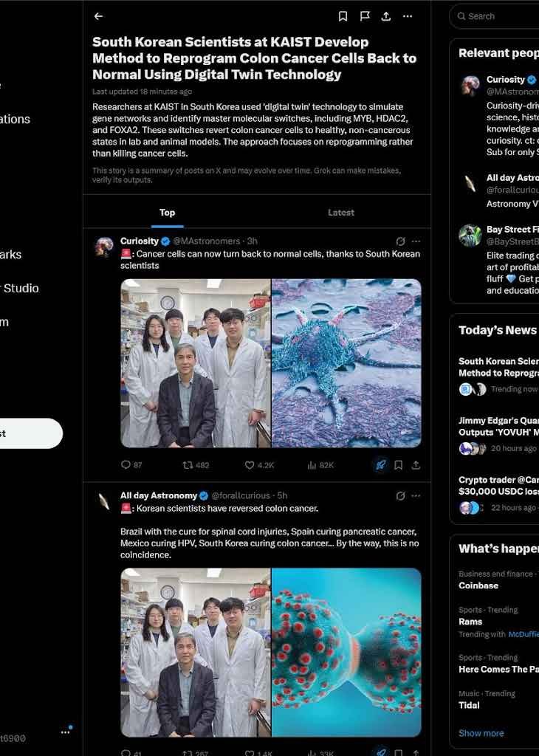539x756 pixels.
Task: Open more options on All day Astronomy post
Action: pyautogui.click(x=416, y=495)
